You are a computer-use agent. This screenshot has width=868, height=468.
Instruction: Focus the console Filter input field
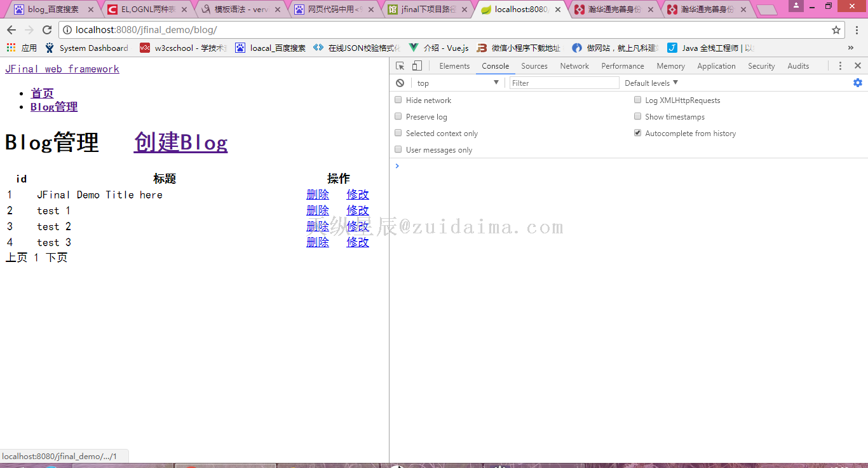pyautogui.click(x=564, y=83)
